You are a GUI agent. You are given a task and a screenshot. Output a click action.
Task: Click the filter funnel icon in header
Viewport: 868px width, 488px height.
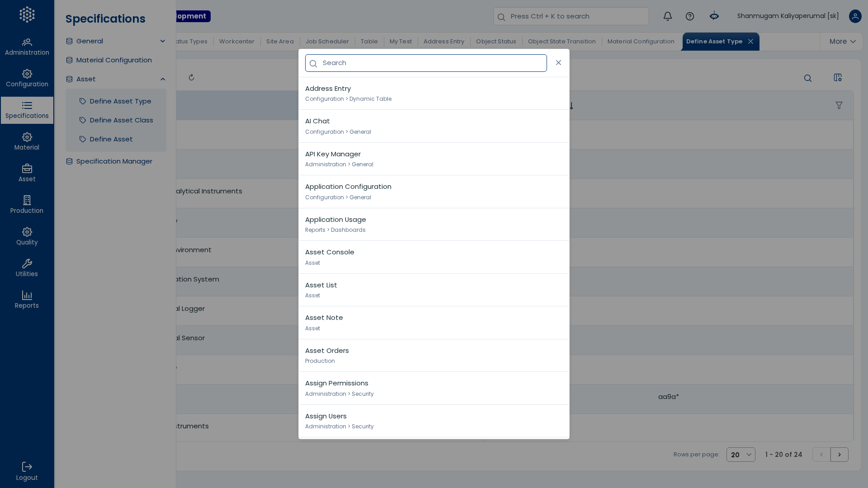(839, 105)
